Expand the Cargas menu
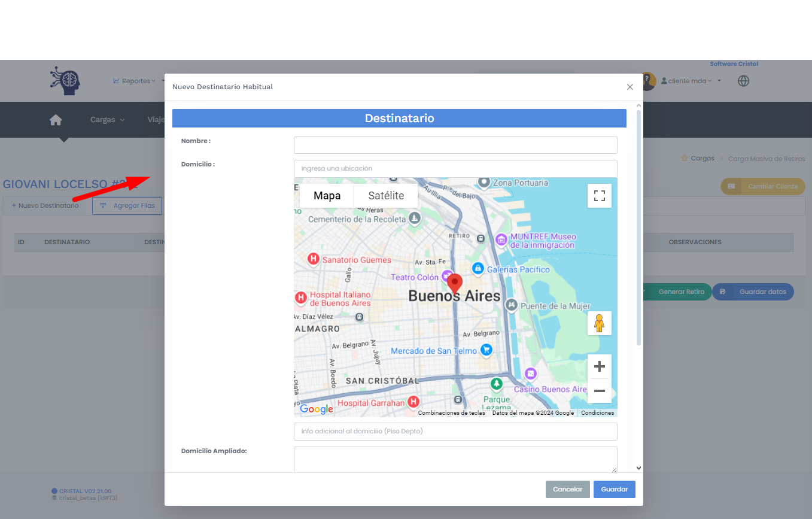Viewport: 812px width, 519px height. click(108, 120)
